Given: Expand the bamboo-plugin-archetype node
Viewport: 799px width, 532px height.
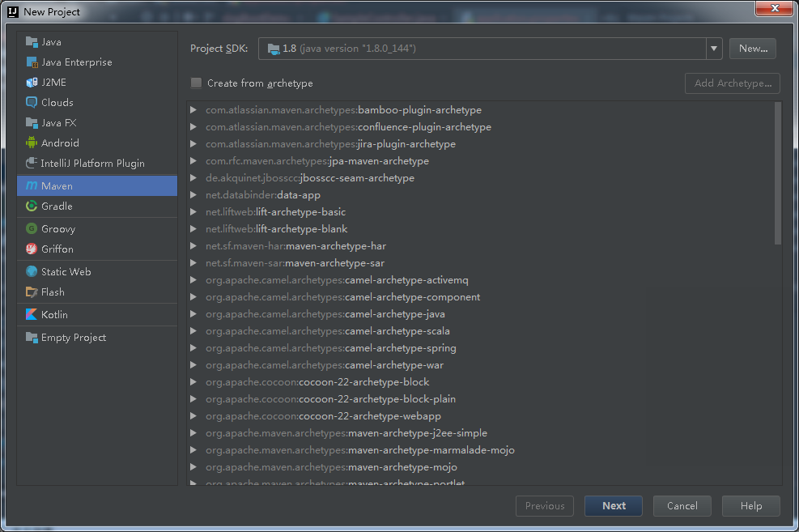Looking at the screenshot, I should tap(193, 110).
